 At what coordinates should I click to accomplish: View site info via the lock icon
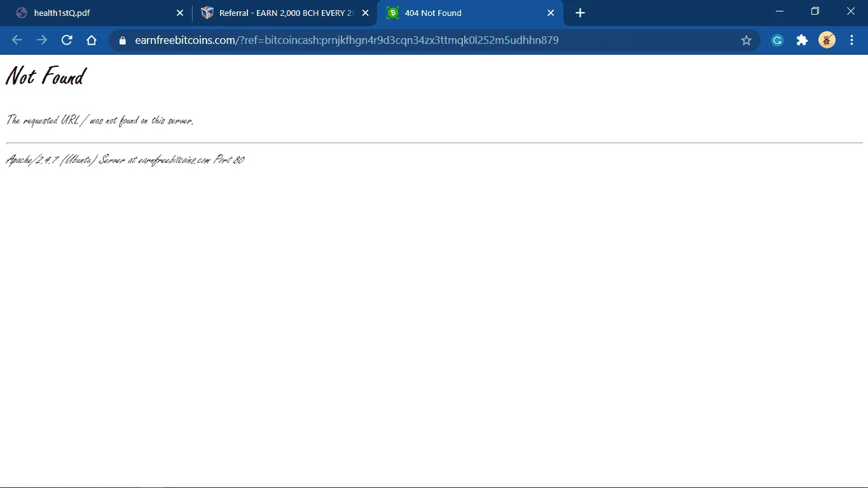(123, 40)
